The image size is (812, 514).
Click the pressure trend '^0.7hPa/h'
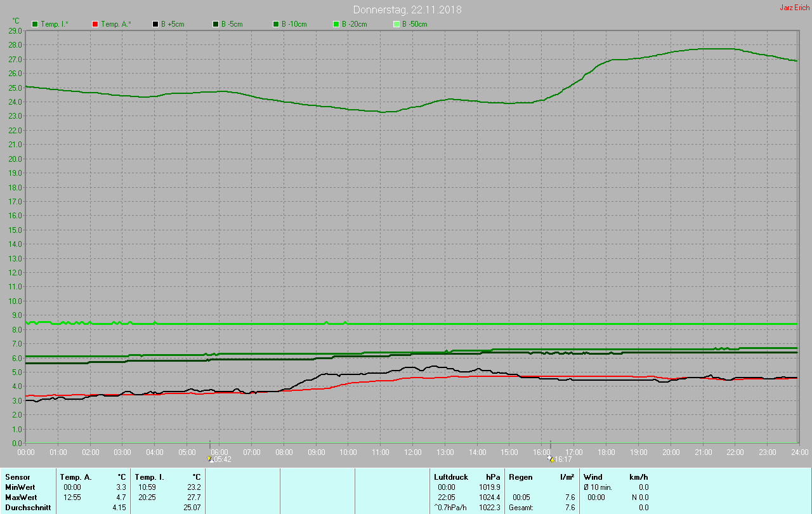(451, 508)
